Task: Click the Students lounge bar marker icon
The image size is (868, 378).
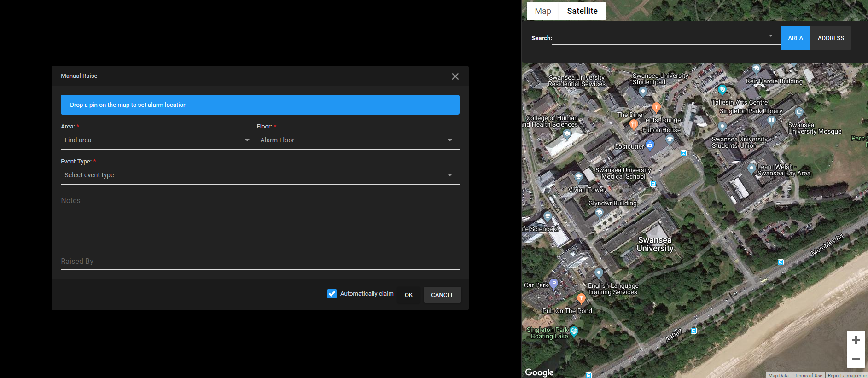Action: click(x=657, y=107)
